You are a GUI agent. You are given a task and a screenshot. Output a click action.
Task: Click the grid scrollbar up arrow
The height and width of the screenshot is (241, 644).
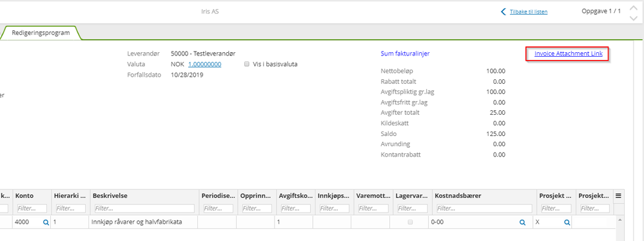coord(620,220)
